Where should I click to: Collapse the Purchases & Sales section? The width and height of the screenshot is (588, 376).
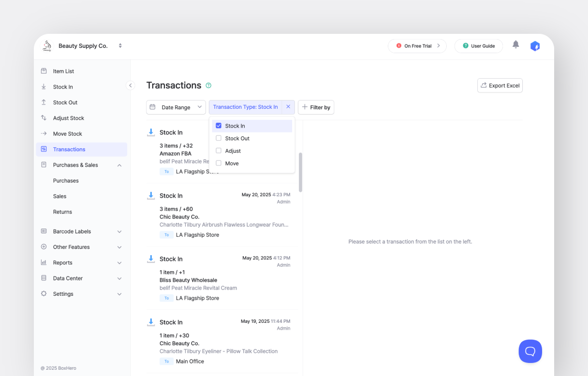pos(119,165)
